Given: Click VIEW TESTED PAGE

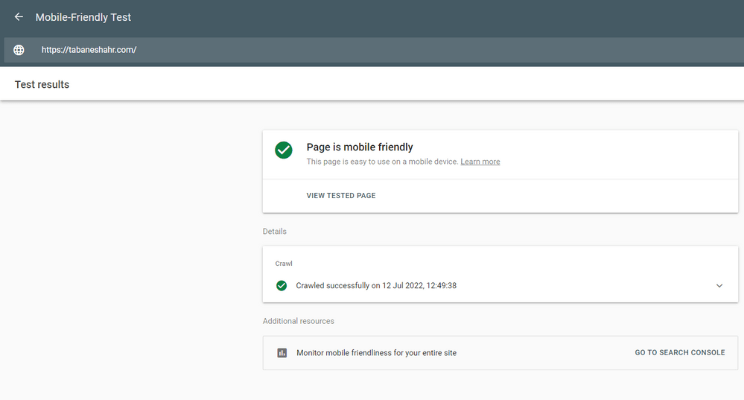Looking at the screenshot, I should [x=341, y=195].
